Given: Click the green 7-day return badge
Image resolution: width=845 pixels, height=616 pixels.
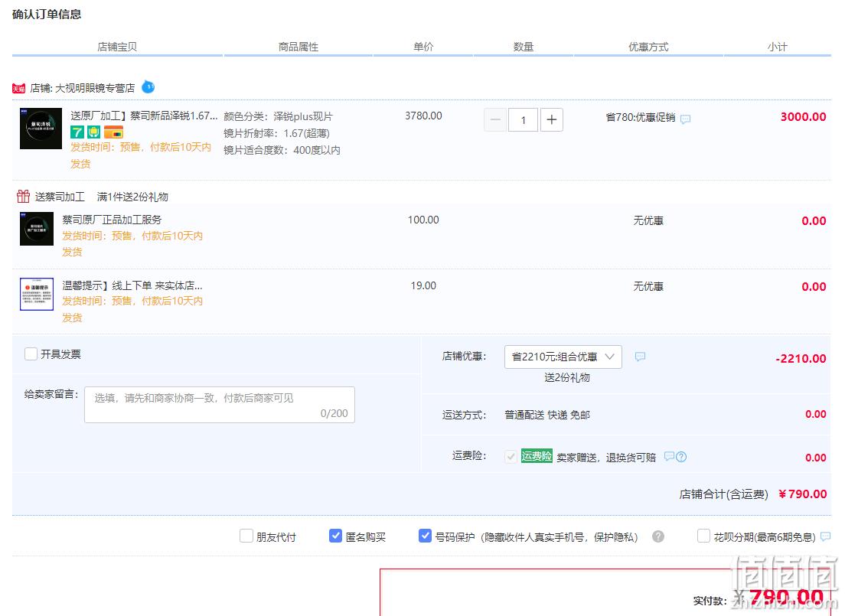Looking at the screenshot, I should 77,132.
